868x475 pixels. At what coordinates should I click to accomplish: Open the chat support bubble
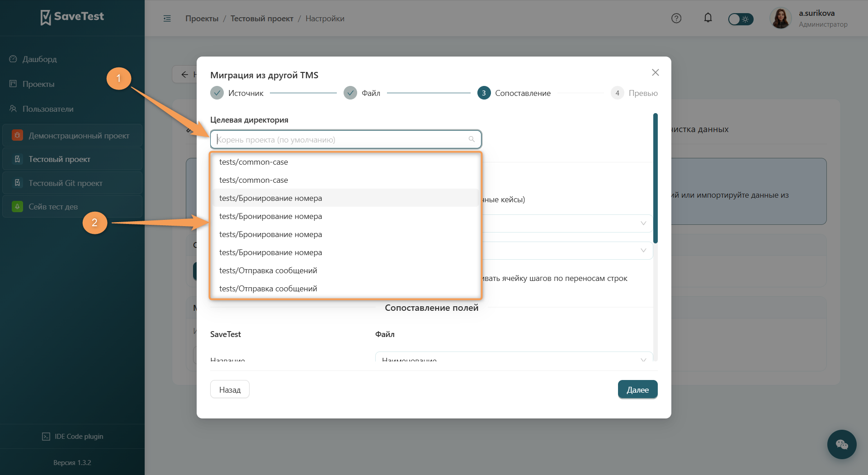tap(842, 444)
